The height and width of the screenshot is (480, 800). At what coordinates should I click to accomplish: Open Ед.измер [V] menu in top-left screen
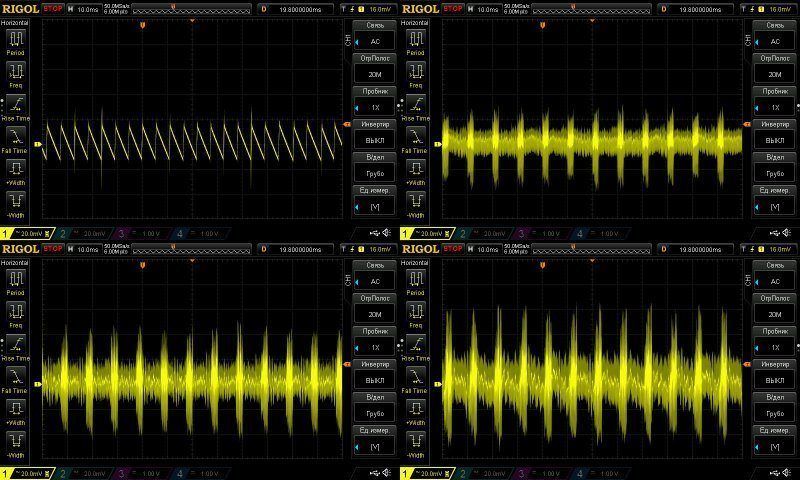click(x=375, y=199)
